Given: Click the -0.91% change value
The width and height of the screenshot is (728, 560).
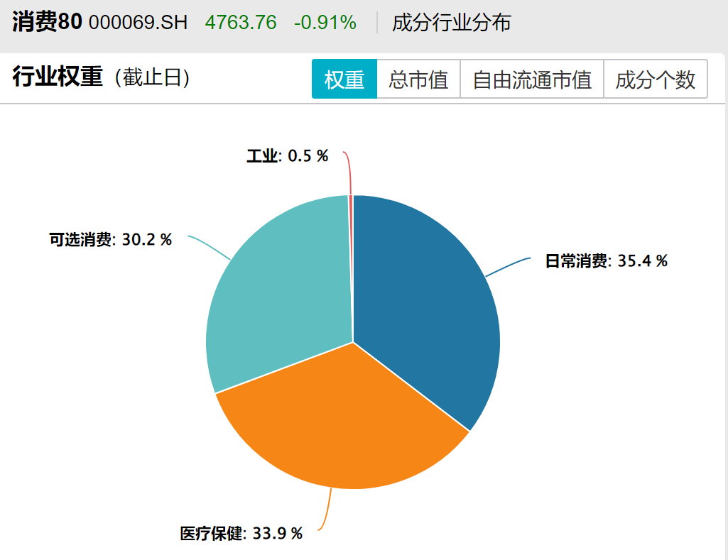Looking at the screenshot, I should 325,23.
